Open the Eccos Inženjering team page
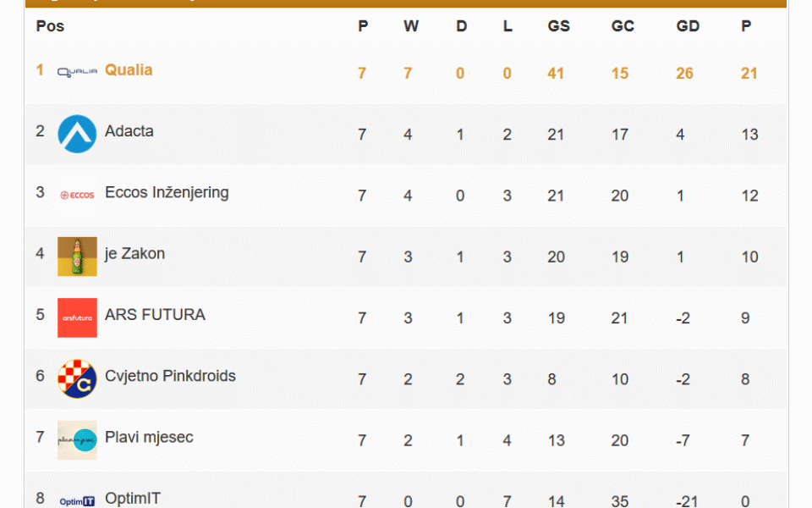The image size is (812, 508). pyautogui.click(x=167, y=192)
